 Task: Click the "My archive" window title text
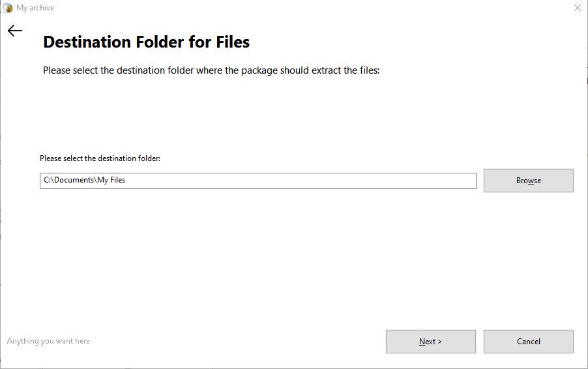pos(35,8)
